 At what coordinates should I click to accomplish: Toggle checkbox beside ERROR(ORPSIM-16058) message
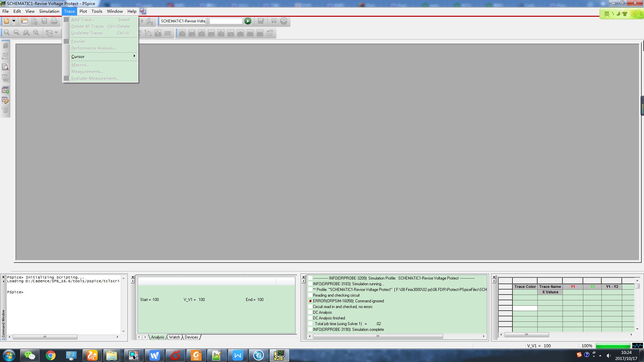310,301
